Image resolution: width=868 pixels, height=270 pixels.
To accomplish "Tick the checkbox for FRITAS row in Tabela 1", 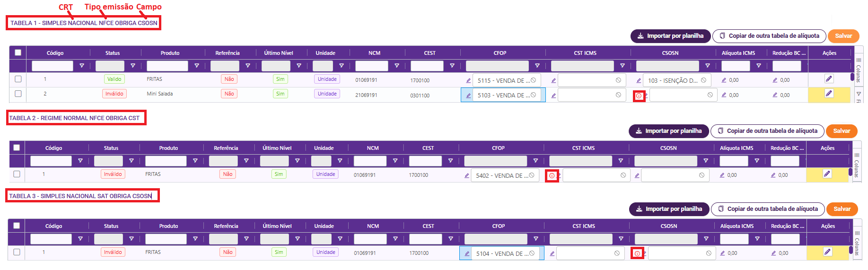I will pyautogui.click(x=18, y=79).
